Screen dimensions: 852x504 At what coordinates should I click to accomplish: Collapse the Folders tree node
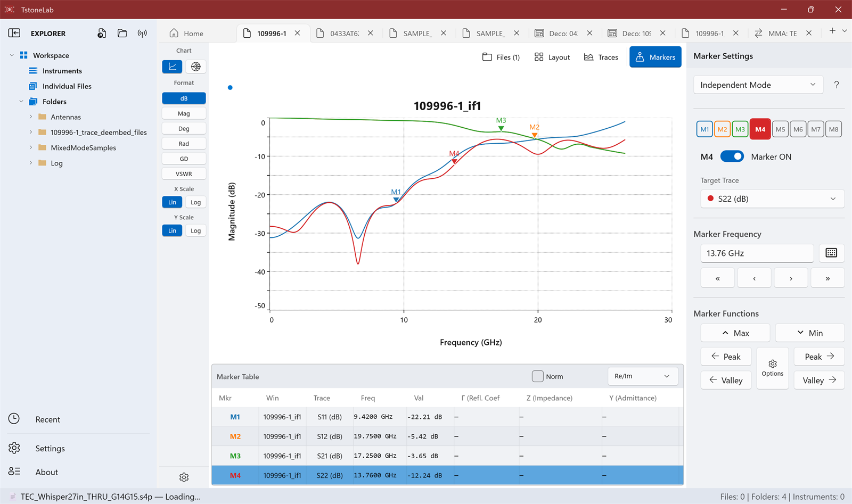21,102
